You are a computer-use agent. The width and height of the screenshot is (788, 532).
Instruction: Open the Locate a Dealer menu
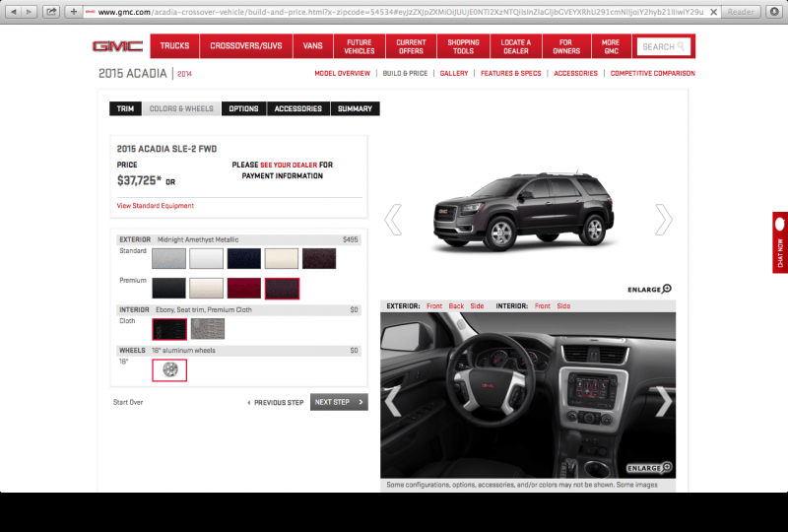point(515,46)
